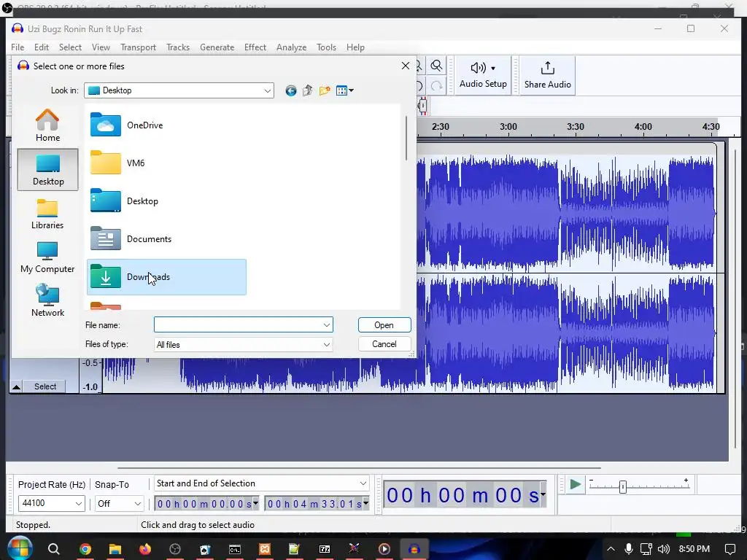The image size is (747, 560).
Task: Open the File menu
Action: [18, 47]
